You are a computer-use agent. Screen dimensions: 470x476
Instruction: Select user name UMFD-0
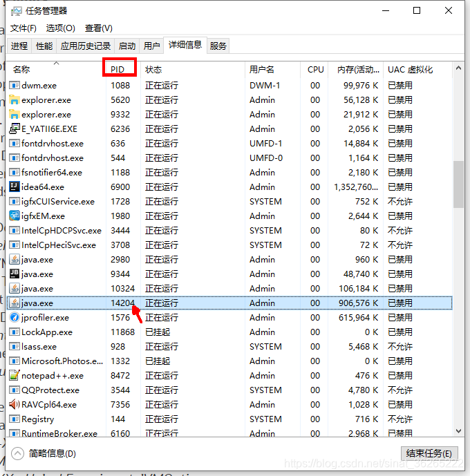click(x=266, y=158)
